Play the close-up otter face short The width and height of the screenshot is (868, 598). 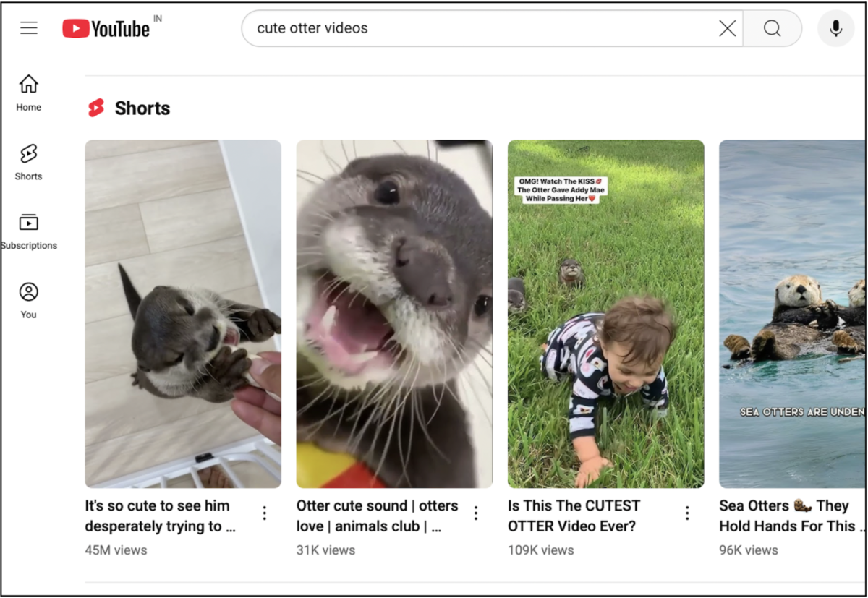coord(394,314)
